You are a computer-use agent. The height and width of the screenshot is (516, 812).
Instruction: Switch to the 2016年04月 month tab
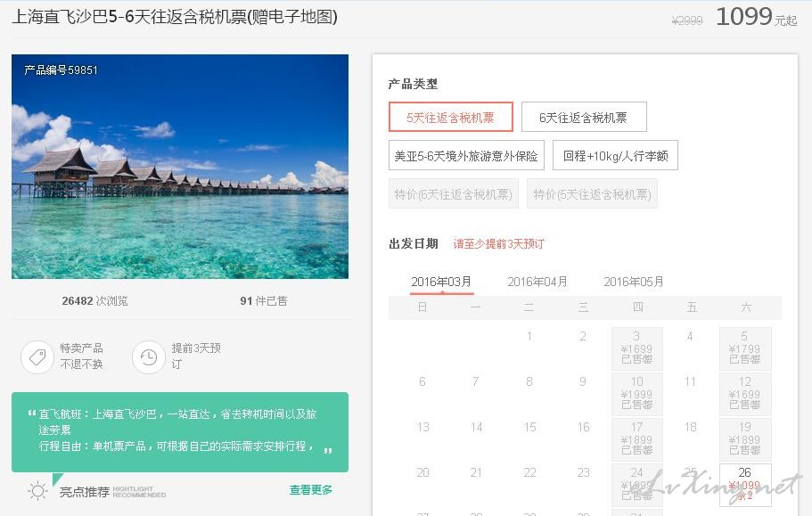537,283
